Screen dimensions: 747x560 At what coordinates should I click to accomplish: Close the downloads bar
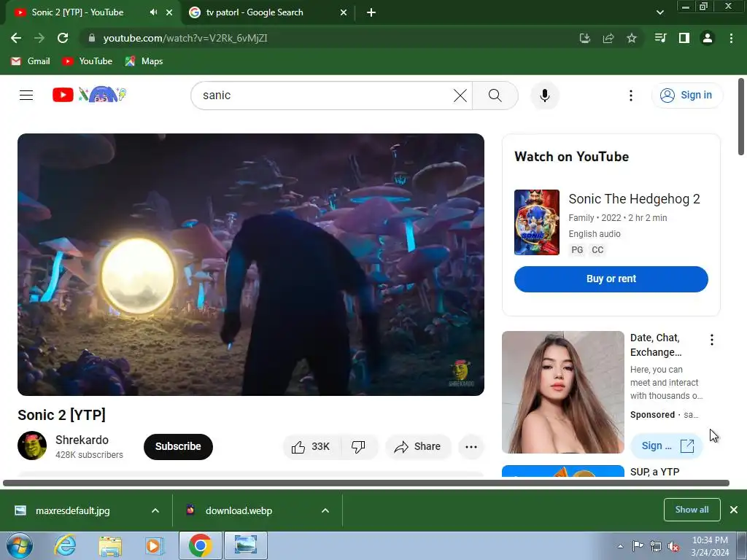[x=734, y=510]
